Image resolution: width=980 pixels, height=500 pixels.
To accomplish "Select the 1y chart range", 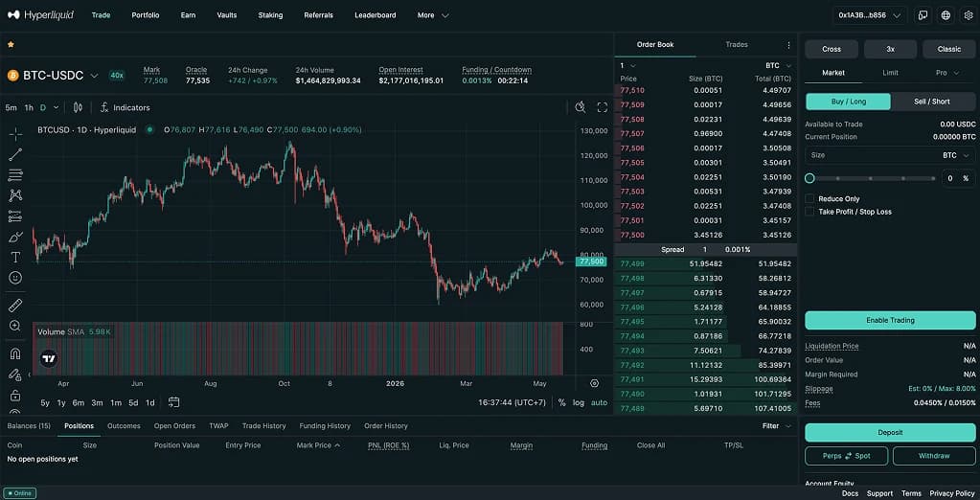I will (x=61, y=402).
